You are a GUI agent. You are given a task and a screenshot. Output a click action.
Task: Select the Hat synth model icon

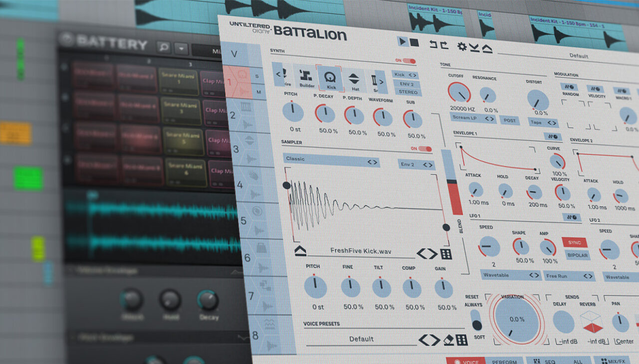pyautogui.click(x=354, y=78)
